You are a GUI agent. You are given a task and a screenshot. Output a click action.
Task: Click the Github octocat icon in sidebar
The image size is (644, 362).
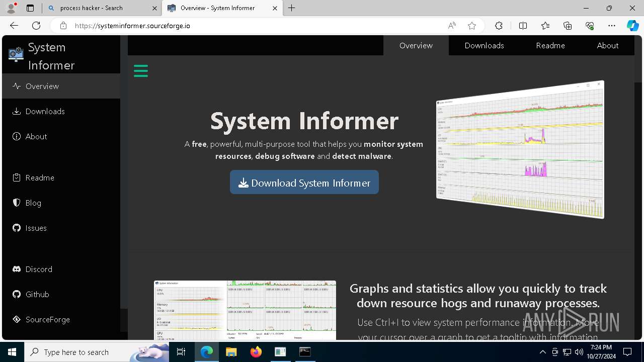pyautogui.click(x=17, y=294)
